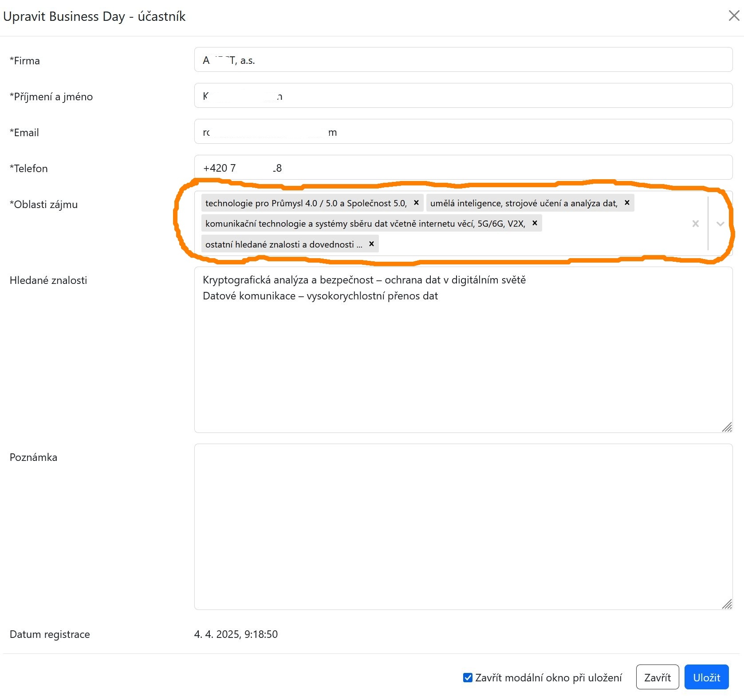
Task: Toggle 'Zavřít modální okno při uložení' checkbox
Action: 468,677
